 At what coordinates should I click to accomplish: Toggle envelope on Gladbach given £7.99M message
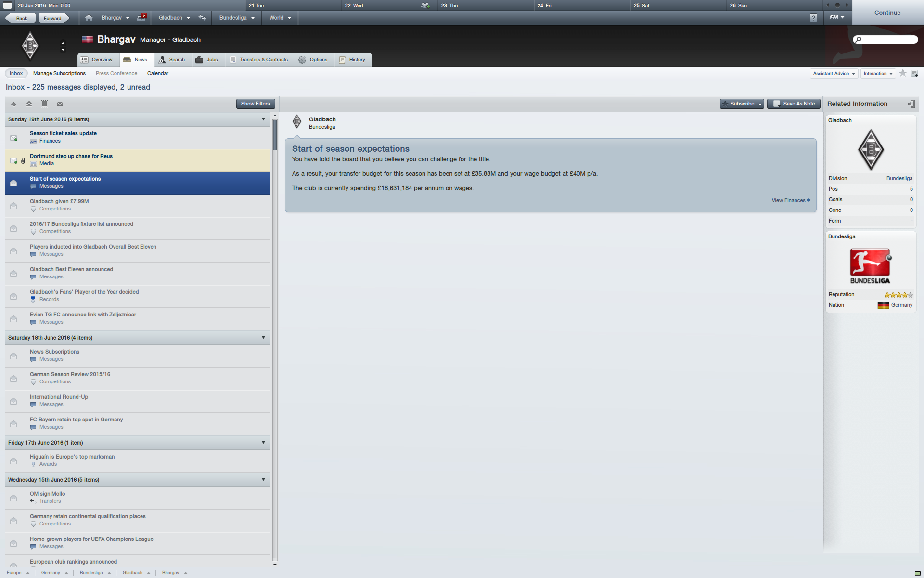click(x=13, y=206)
